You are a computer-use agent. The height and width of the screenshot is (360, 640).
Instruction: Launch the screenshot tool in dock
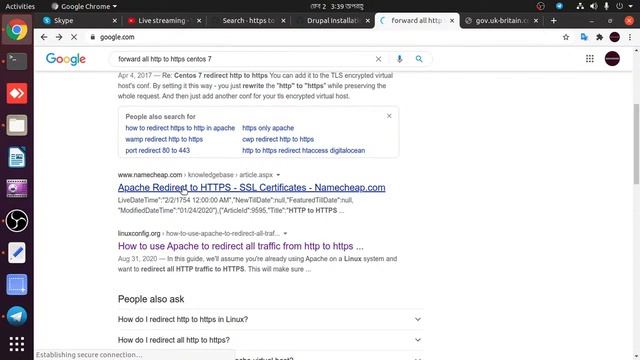tap(17, 284)
